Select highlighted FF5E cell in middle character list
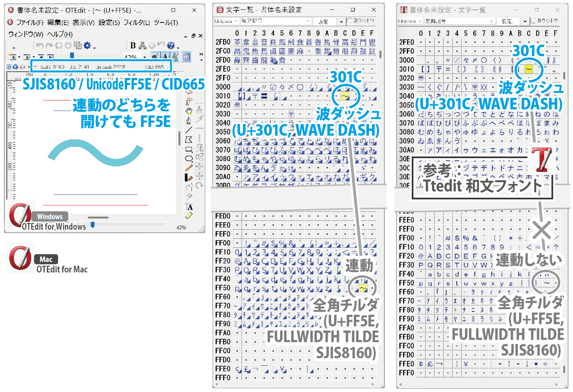The height and width of the screenshot is (392, 573). point(363,288)
